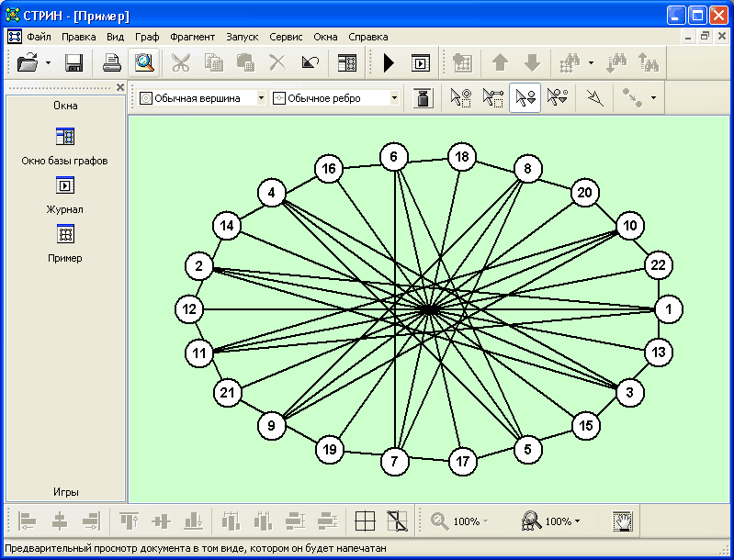Click find previous binoculars up icon
Image resolution: width=734 pixels, height=560 pixels.
click(649, 62)
